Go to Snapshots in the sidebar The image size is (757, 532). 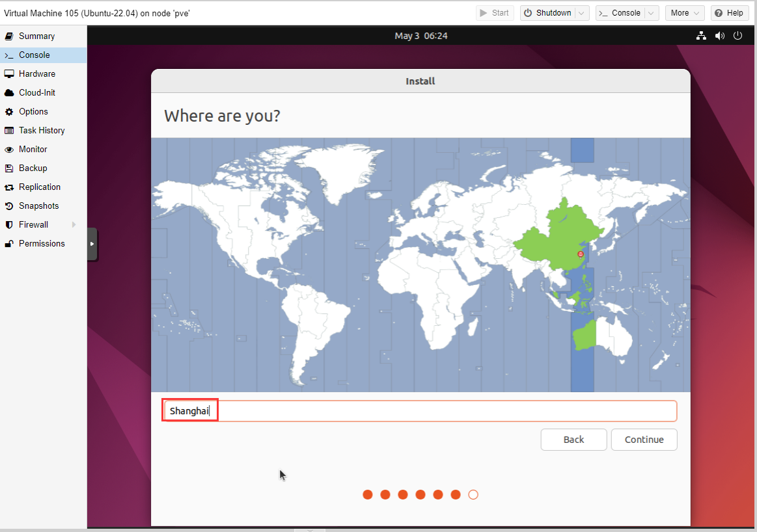38,206
